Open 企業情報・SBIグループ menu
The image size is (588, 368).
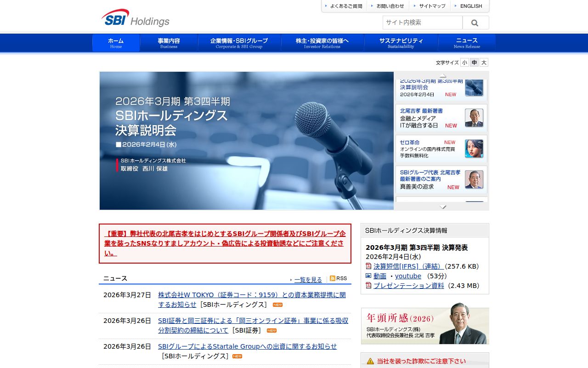pyautogui.click(x=239, y=43)
